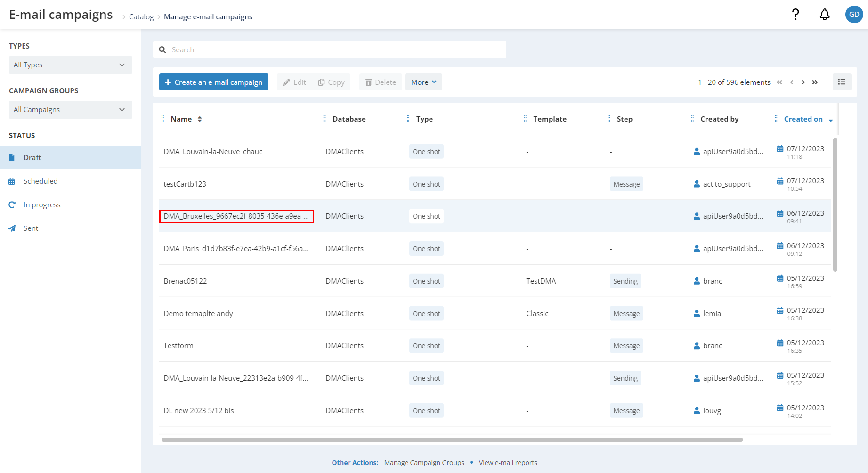Select the testCartb123 campaign row

[495, 184]
